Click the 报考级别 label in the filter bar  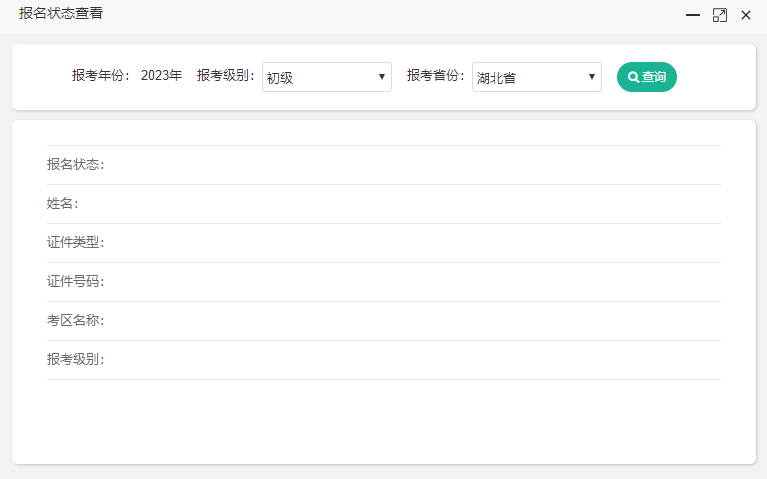(226, 75)
